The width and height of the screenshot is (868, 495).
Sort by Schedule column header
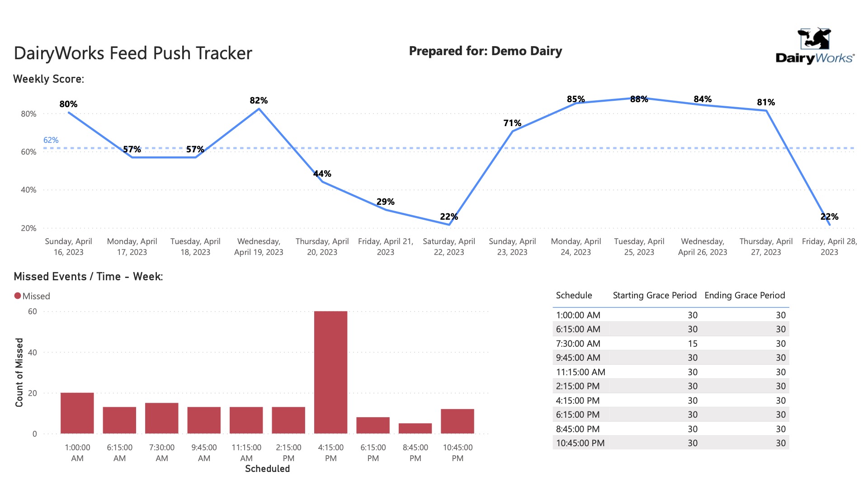coord(574,295)
